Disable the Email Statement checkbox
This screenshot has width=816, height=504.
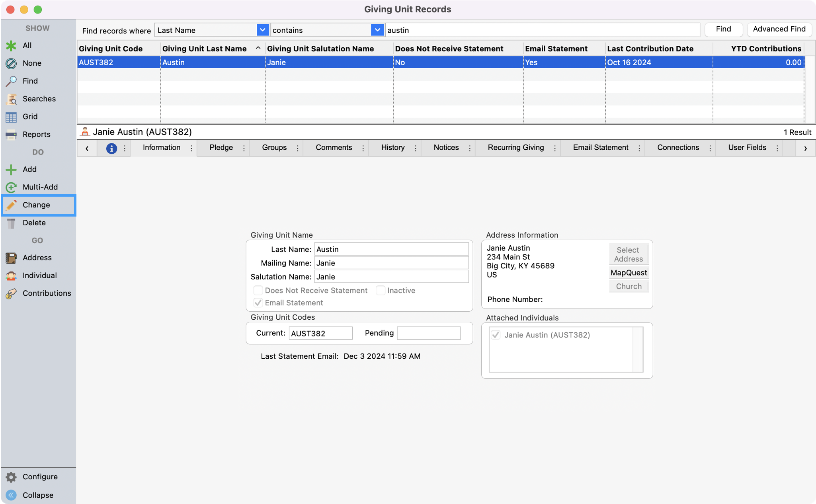pos(258,303)
